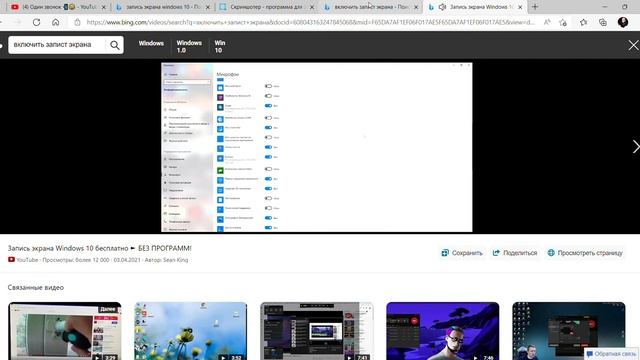Apply the 'Win 10' search filter chip
The height and width of the screenshot is (360, 640).
pos(220,47)
